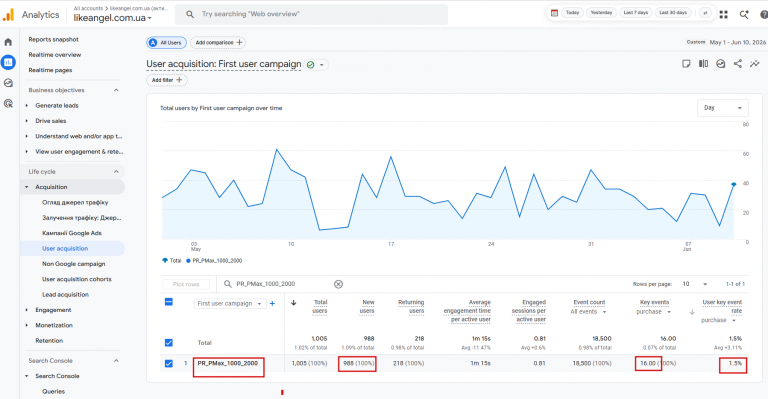Viewport: 768px width, 399px height.
Task: Expand the Generate leads topic
Action: pyautogui.click(x=26, y=106)
